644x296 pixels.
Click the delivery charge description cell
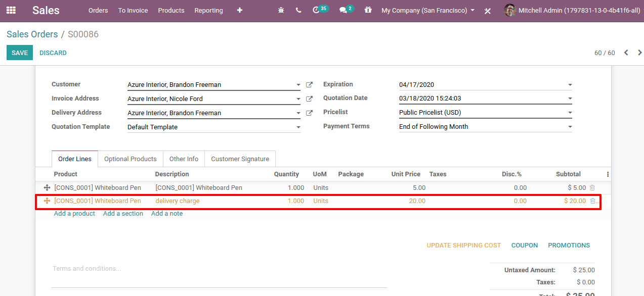tap(178, 201)
